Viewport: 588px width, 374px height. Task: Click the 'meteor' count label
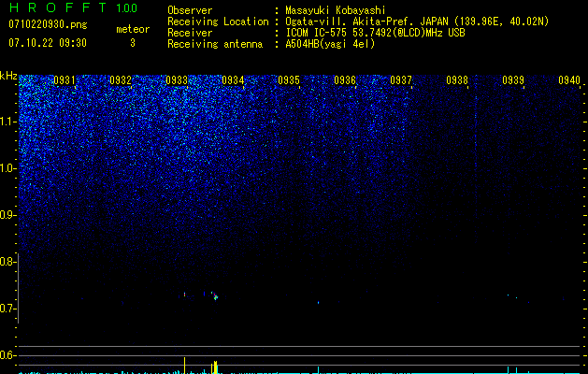click(x=133, y=29)
